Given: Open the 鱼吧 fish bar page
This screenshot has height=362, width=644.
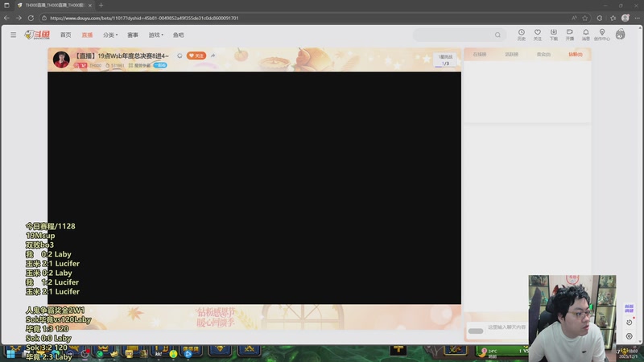Looking at the screenshot, I should click(x=178, y=35).
